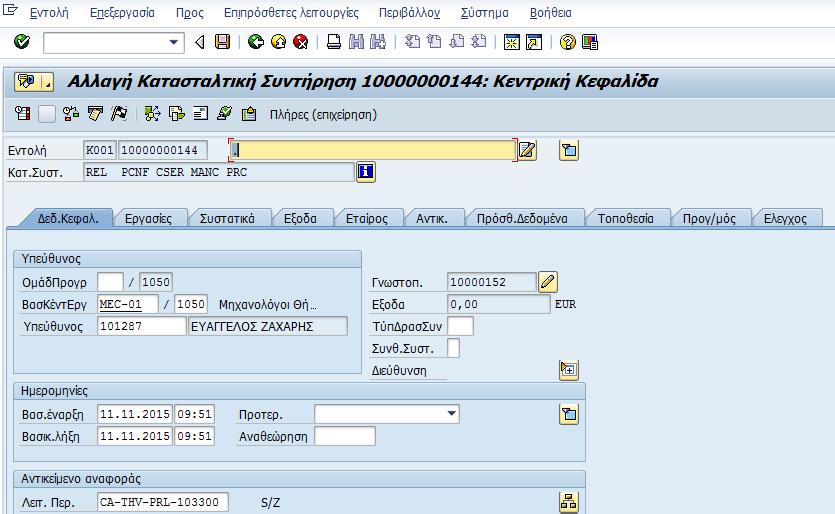Click the Previous Page navigation icon
The width and height of the screenshot is (835, 514).
[435, 42]
